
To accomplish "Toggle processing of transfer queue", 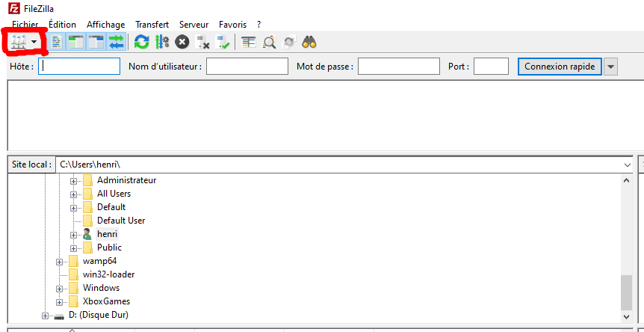I will click(162, 42).
